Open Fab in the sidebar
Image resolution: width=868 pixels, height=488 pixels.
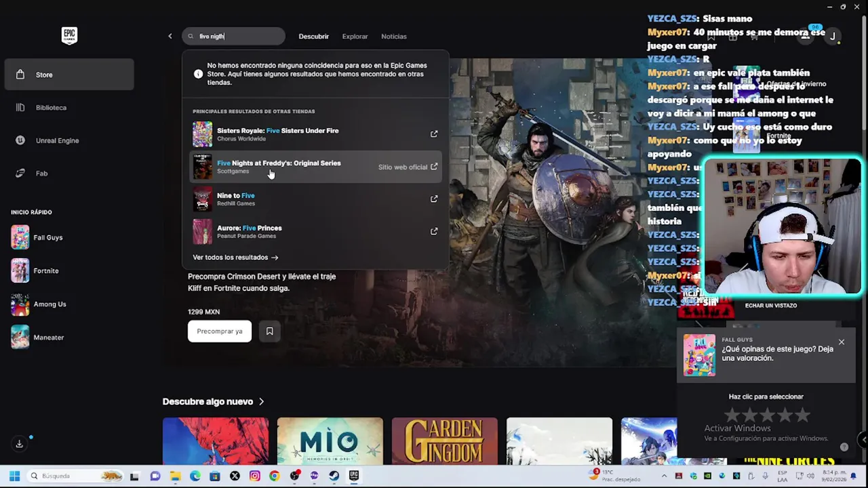click(x=69, y=173)
